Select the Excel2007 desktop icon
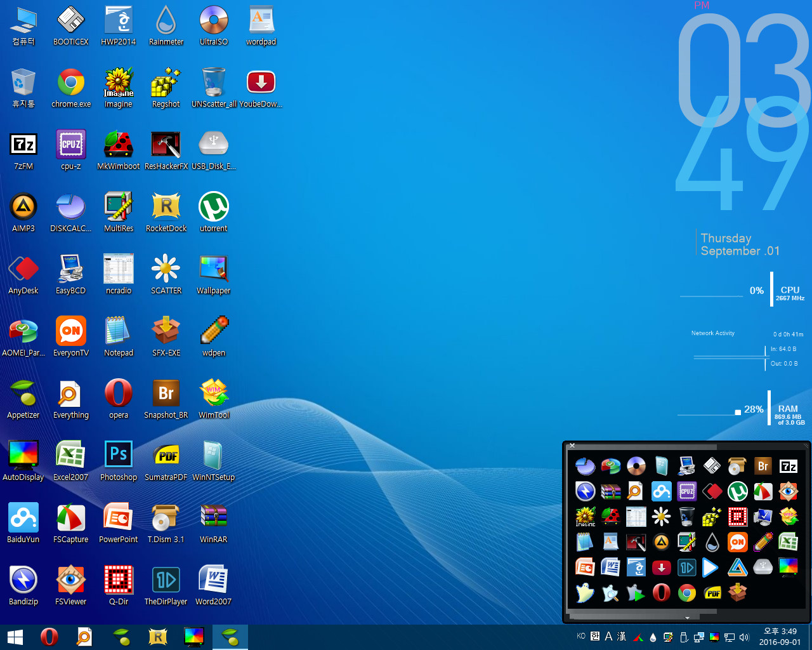Image resolution: width=812 pixels, height=650 pixels. [x=71, y=462]
